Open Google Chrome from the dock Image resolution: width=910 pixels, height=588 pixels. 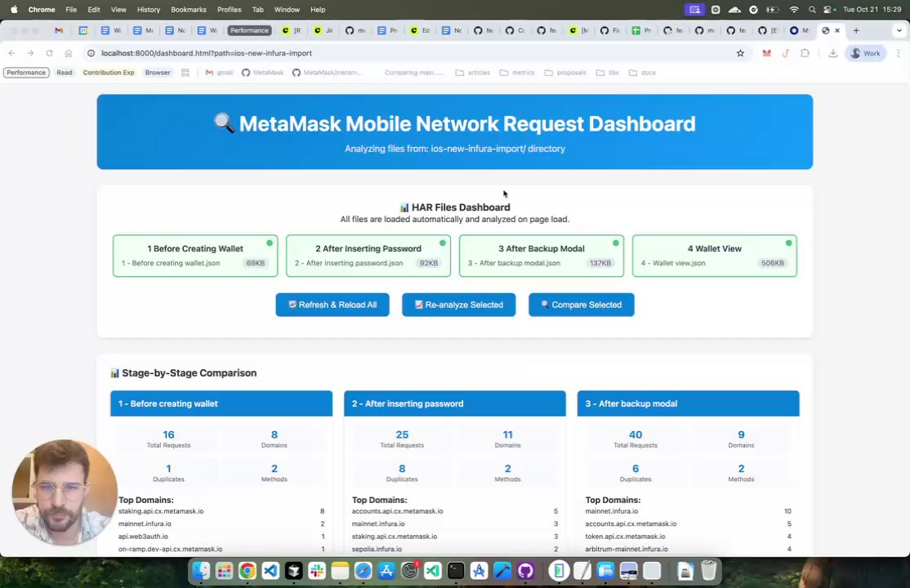point(248,571)
